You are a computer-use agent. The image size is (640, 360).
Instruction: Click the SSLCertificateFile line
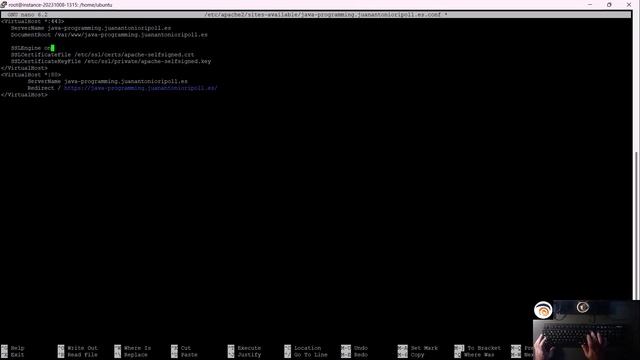(x=102, y=55)
